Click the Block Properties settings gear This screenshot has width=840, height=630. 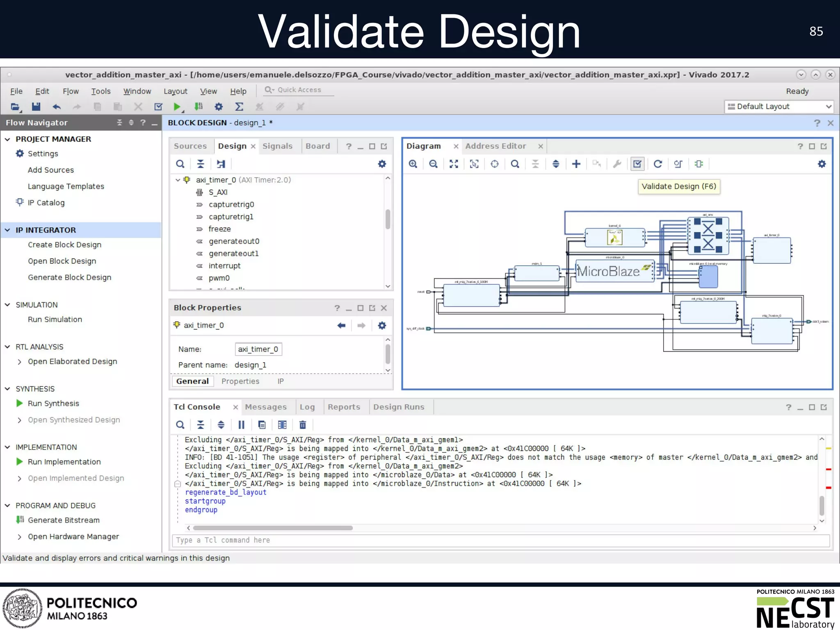click(x=382, y=326)
